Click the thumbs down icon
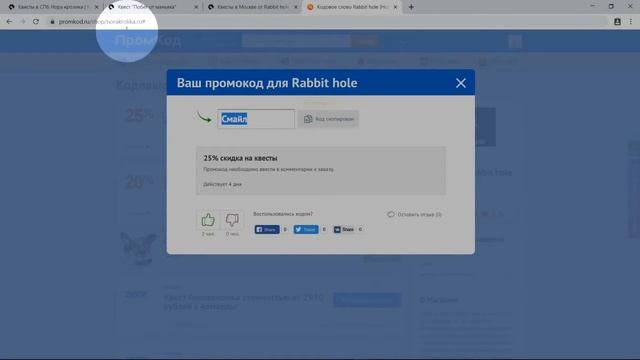Screen dimensions: 640x360 click(x=232, y=220)
